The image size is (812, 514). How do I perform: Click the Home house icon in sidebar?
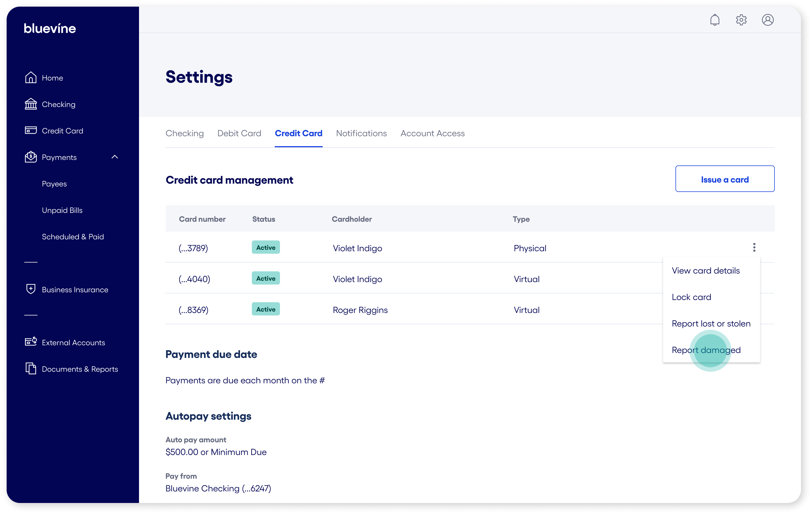[31, 78]
